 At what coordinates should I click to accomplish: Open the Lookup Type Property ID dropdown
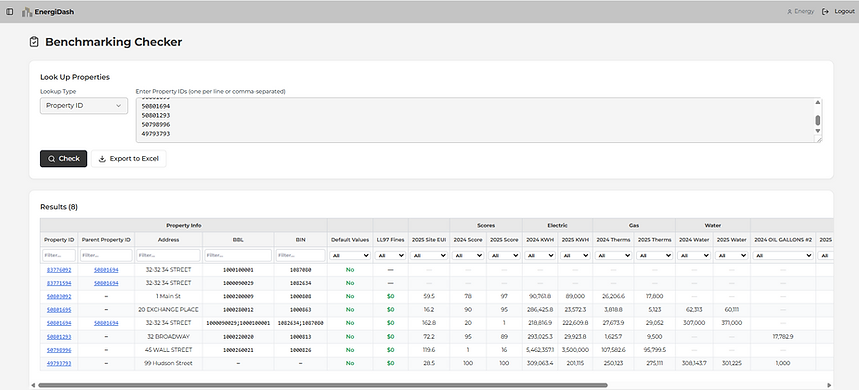(x=84, y=106)
